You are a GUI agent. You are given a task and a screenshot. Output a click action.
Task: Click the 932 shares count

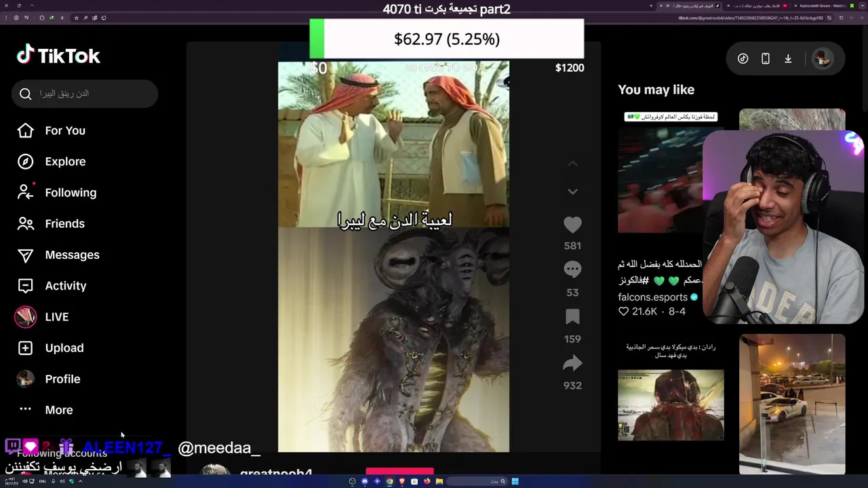coord(572,385)
